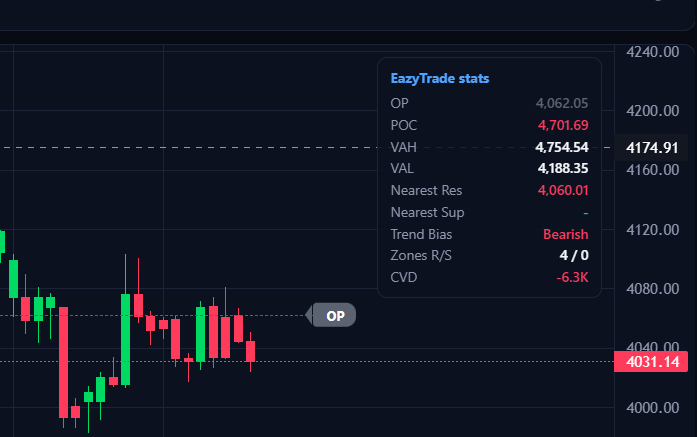697x437 pixels.
Task: Click the 4200.00 price axis label
Action: tap(653, 111)
